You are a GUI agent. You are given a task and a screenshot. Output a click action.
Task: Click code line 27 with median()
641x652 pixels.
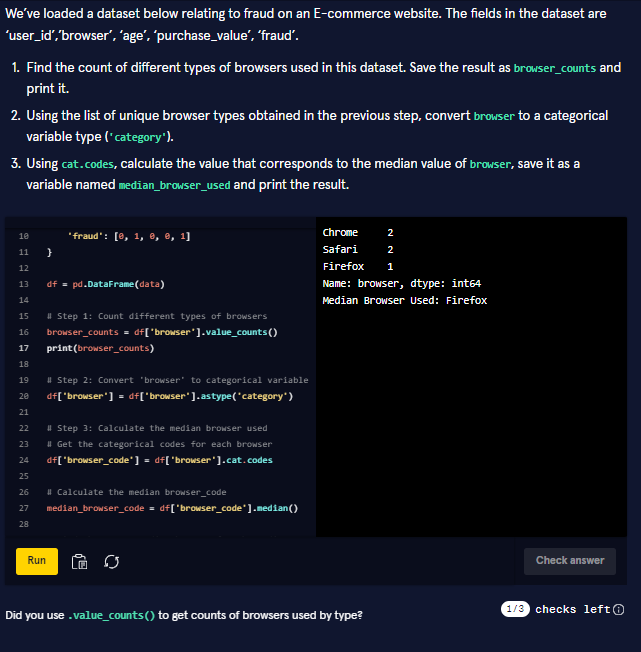coord(172,508)
